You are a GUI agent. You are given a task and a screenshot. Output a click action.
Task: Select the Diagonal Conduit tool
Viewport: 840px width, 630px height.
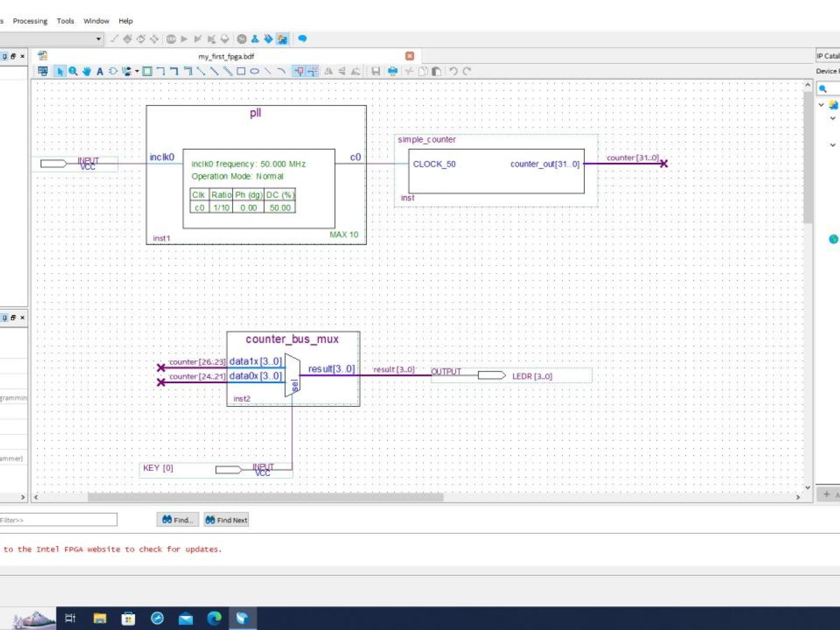click(228, 71)
